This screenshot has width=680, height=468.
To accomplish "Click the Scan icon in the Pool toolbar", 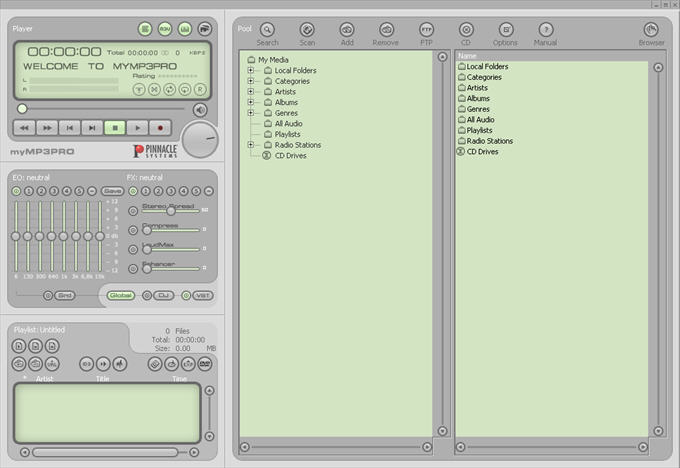I will pos(307,29).
